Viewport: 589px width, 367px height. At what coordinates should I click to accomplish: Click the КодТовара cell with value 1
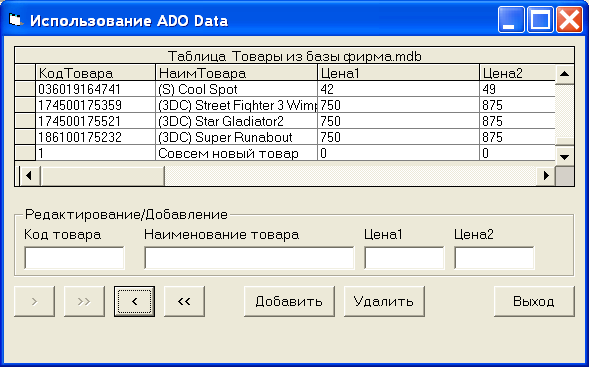(x=95, y=153)
